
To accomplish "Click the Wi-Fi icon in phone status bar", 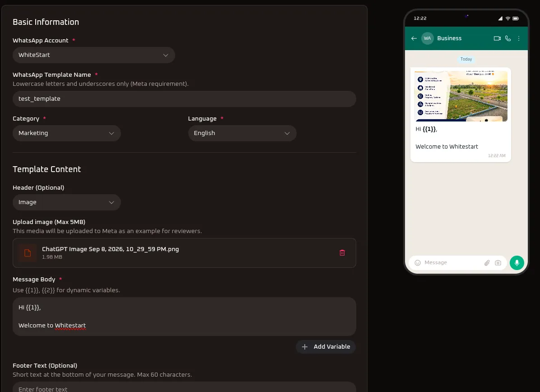I will tap(508, 19).
